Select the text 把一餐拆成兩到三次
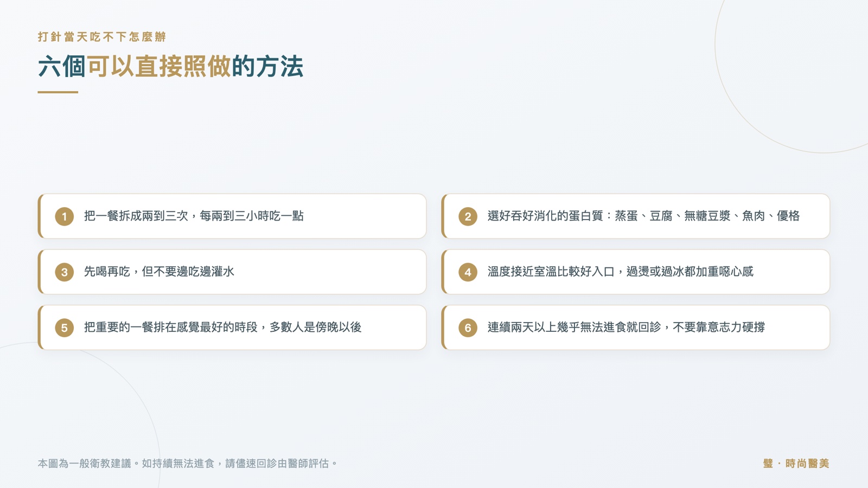 pos(136,216)
